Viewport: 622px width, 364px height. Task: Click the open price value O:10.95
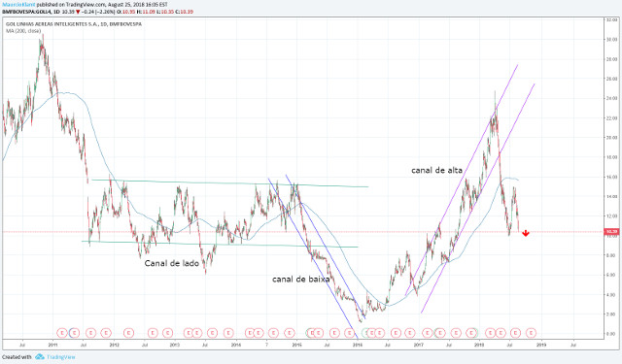click(x=126, y=12)
